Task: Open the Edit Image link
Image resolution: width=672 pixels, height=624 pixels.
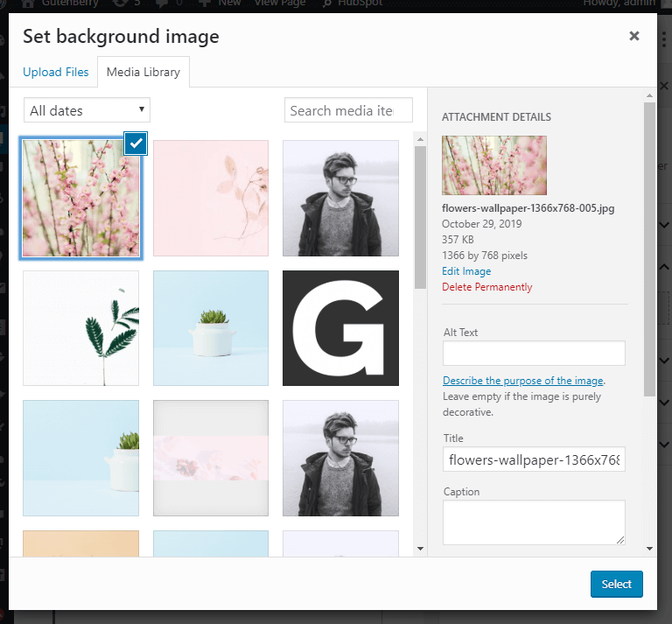Action: pyautogui.click(x=466, y=271)
